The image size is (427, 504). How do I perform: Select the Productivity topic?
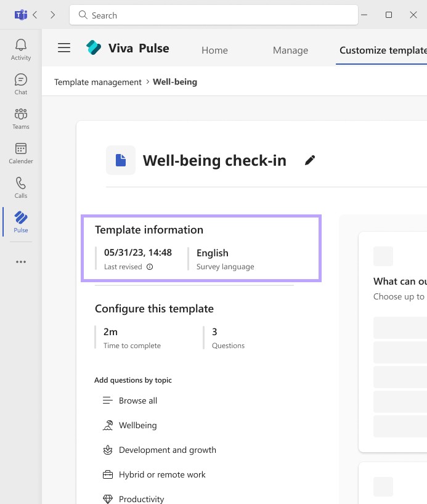(x=134, y=499)
